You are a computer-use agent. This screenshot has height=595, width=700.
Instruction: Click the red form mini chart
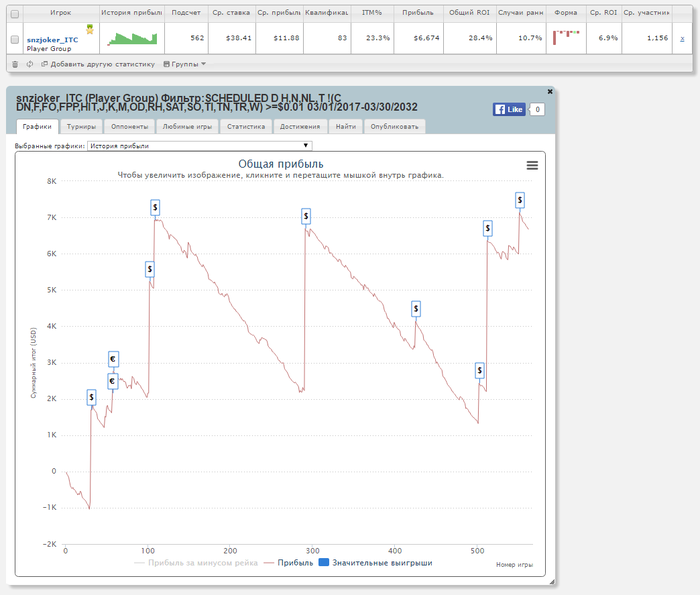click(x=566, y=37)
